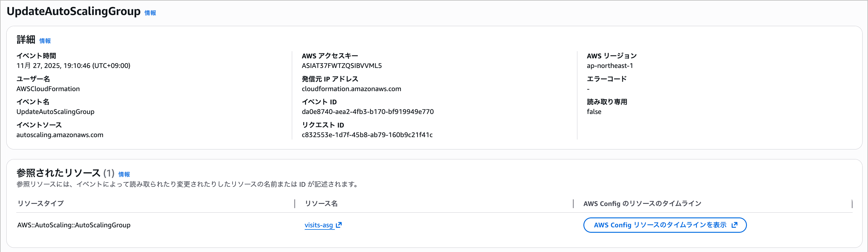Click the イベントソース value autoscaling.amazonaws.com

tap(60, 135)
